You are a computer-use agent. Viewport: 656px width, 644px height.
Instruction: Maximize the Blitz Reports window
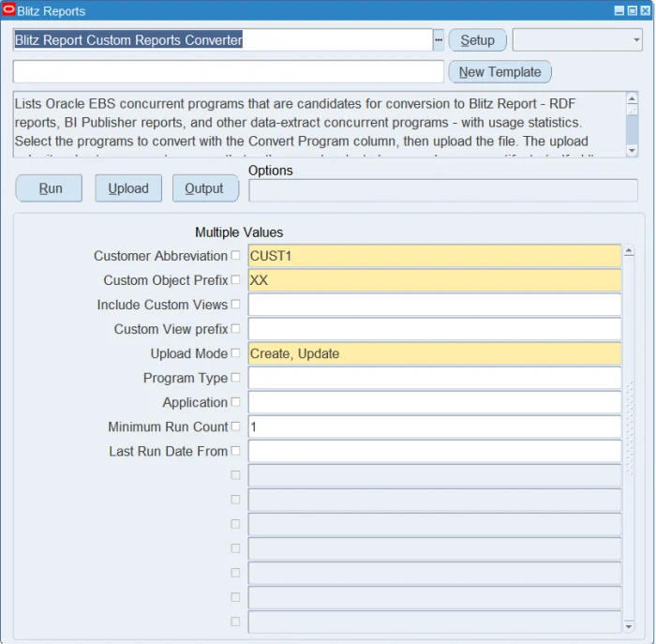633,10
